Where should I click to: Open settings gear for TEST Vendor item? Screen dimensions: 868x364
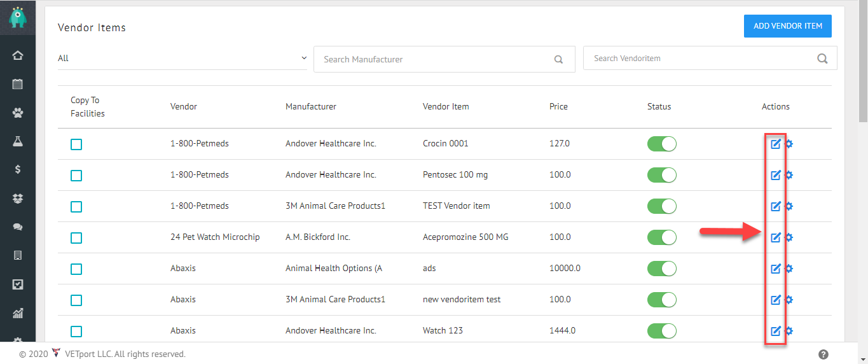789,206
